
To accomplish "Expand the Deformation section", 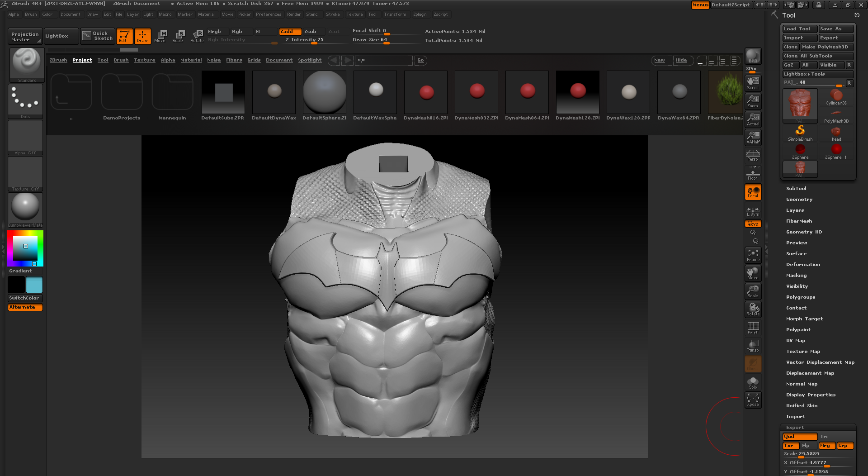I will click(803, 265).
